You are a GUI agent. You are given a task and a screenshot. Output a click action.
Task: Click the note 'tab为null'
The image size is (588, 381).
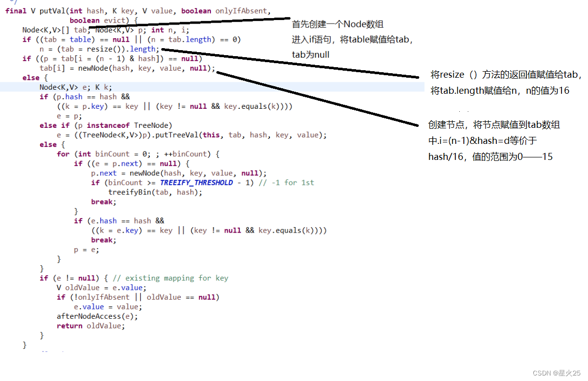311,55
